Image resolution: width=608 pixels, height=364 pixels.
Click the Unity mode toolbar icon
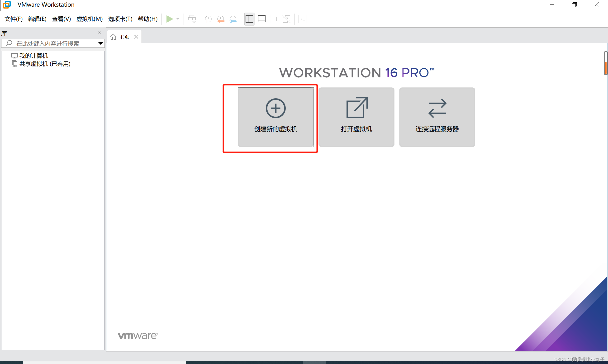pyautogui.click(x=286, y=19)
